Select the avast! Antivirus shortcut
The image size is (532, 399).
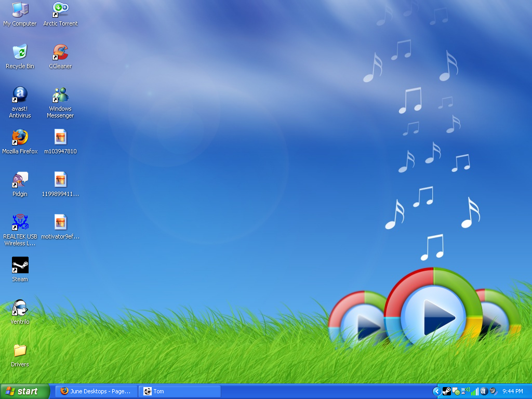(x=20, y=102)
